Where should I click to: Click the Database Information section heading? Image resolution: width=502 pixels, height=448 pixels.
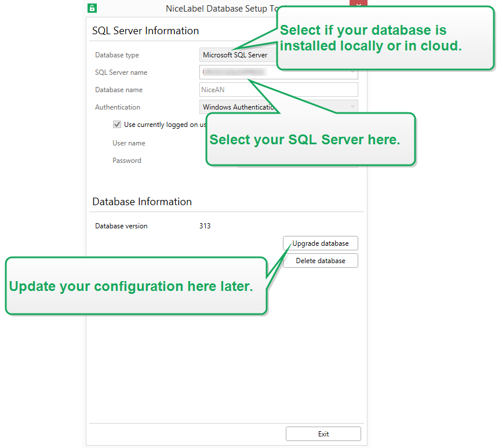tap(142, 202)
